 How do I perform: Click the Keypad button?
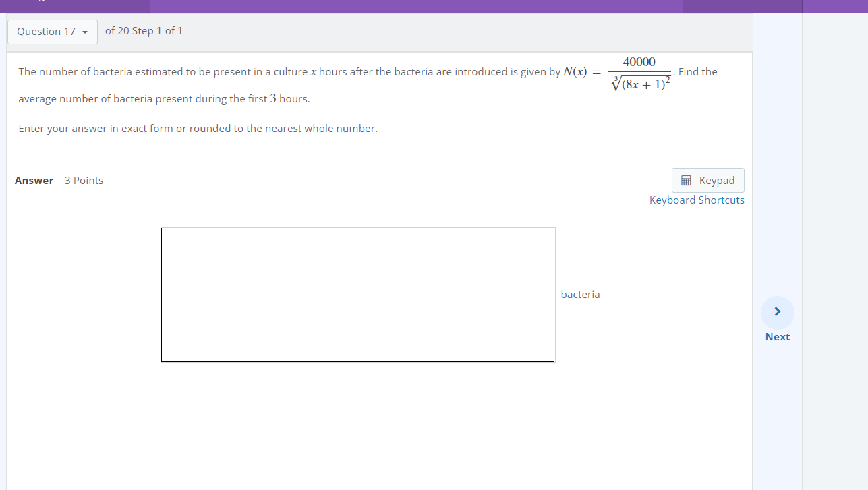point(707,180)
